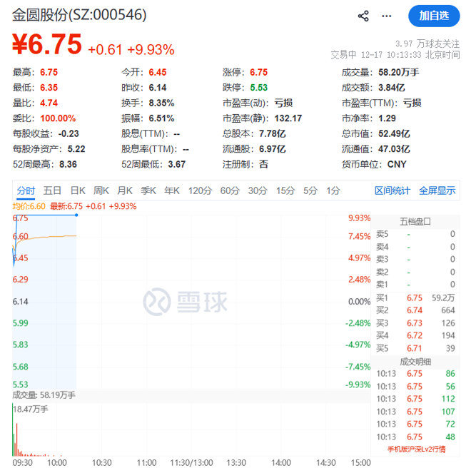Switch to the 30分 interval

tap(258, 190)
